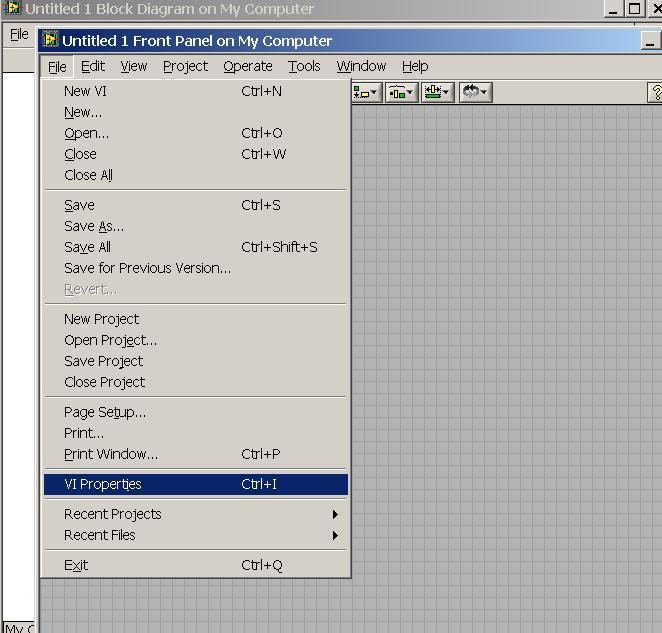662x633 pixels.
Task: Select Print Window... menu entry
Action: point(196,454)
